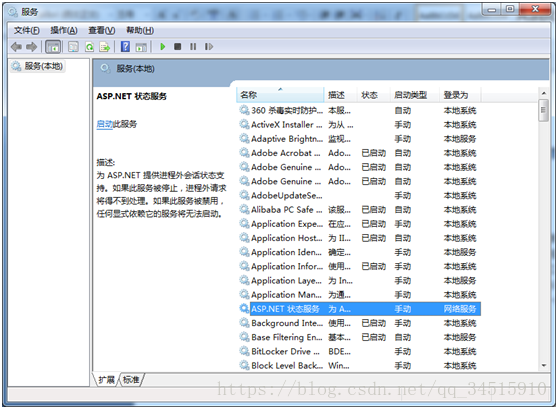
Task: Select the Adobe Acrobat service name
Action: pyautogui.click(x=286, y=153)
